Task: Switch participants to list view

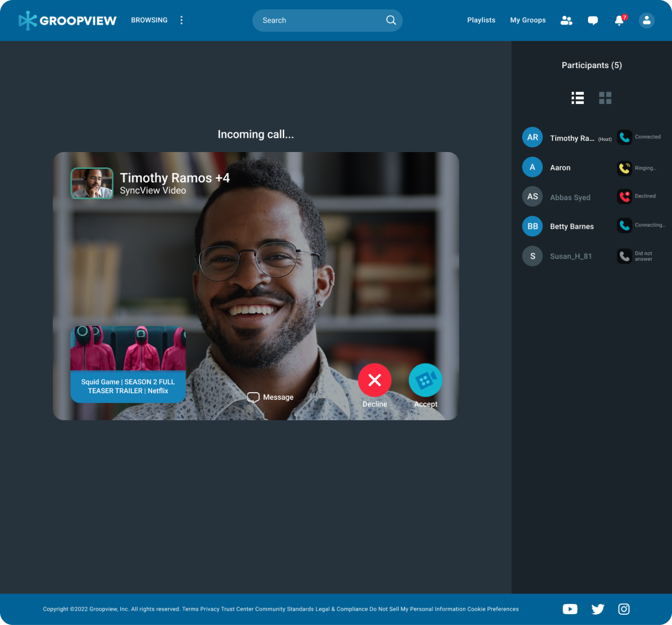Action: (578, 98)
